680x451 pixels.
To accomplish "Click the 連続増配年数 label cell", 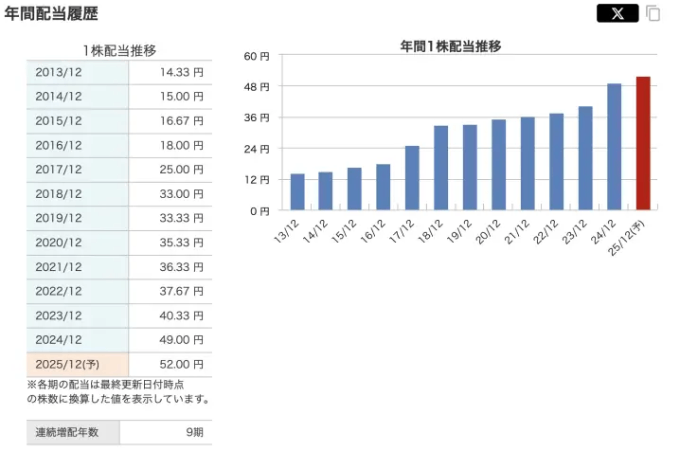I will 71,432.
